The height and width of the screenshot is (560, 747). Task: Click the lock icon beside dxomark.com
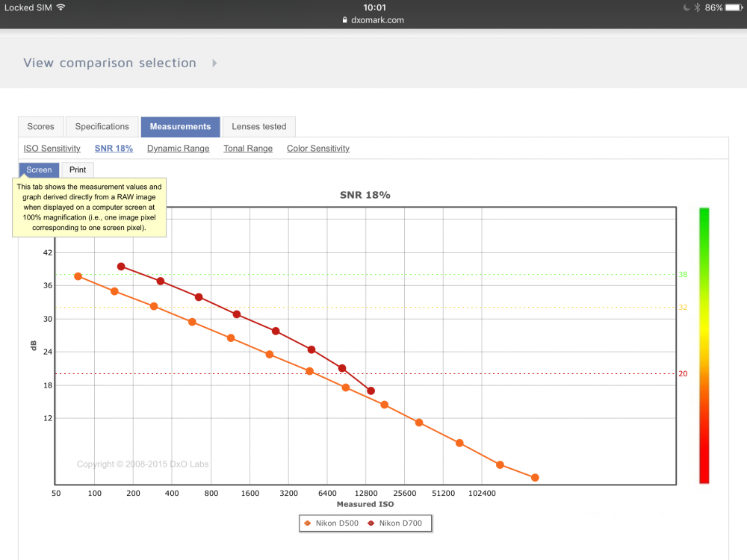345,20
